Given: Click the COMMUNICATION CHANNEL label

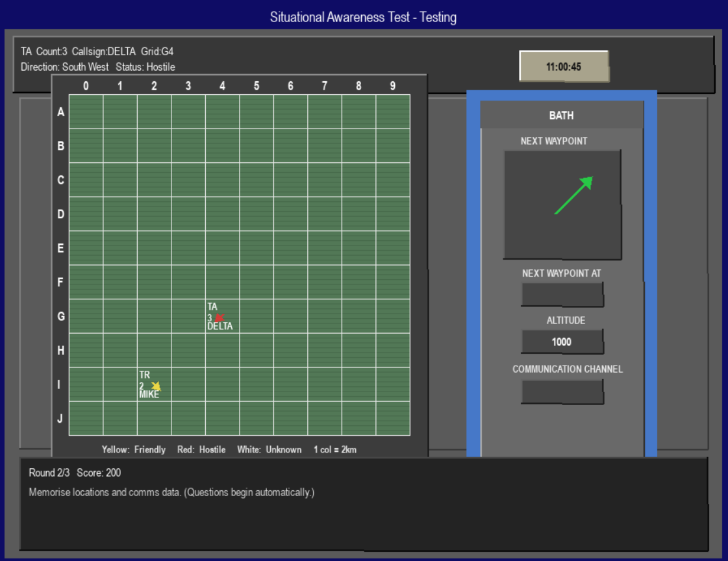Looking at the screenshot, I should coord(568,369).
